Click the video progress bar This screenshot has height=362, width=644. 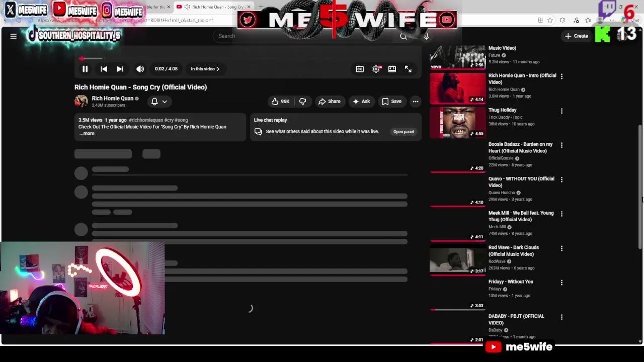point(249,58)
